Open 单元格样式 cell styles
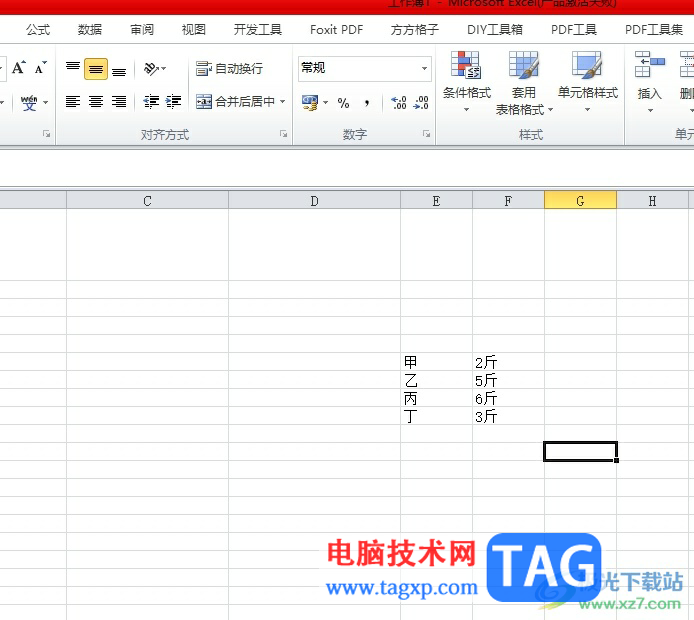This screenshot has width=694, height=620. click(587, 82)
